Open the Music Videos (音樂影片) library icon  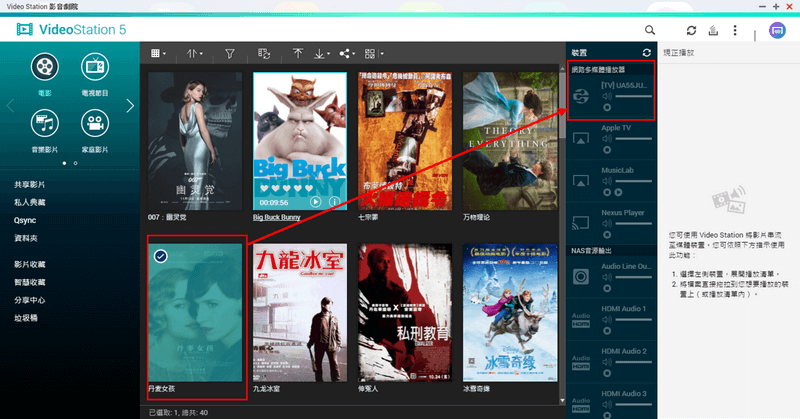(44, 123)
